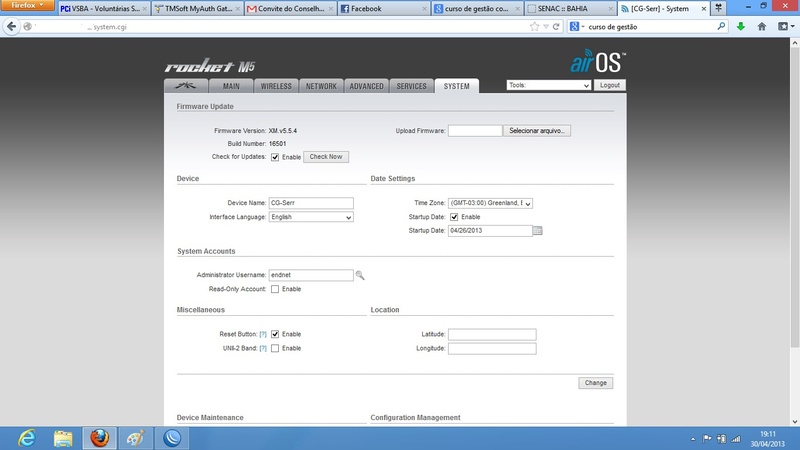Close the Facebook tab

(424, 9)
